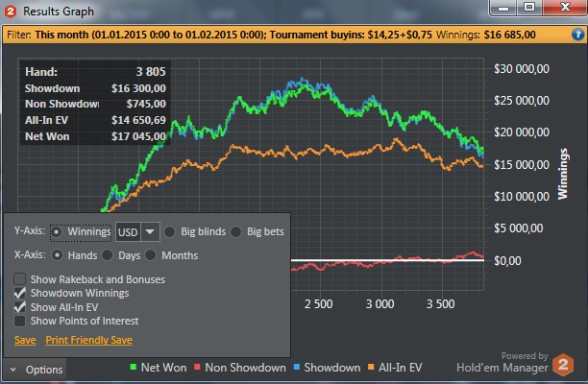Click the Hand count 3 805
588x384 pixels.
tap(151, 72)
